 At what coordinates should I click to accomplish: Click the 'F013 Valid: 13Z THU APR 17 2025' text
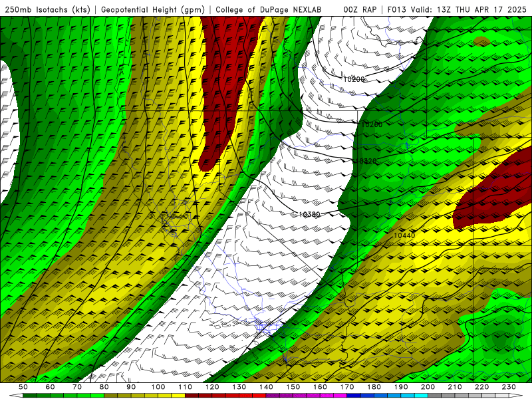coord(457,10)
